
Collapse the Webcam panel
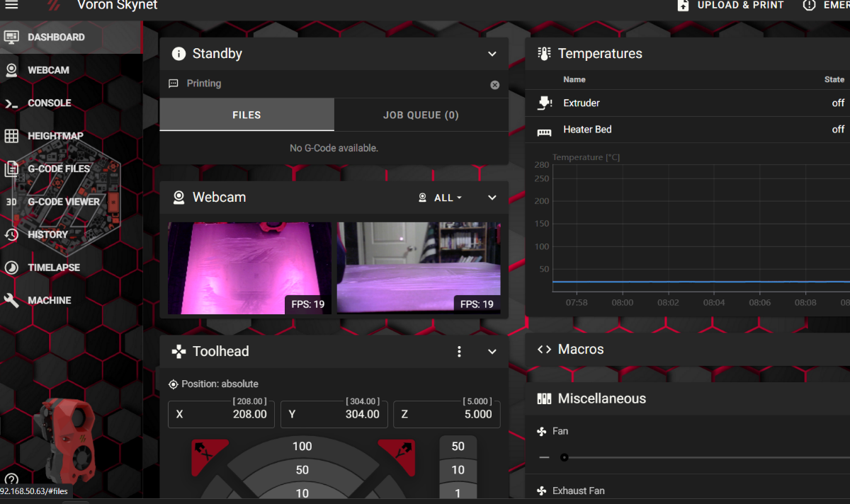[x=492, y=197]
